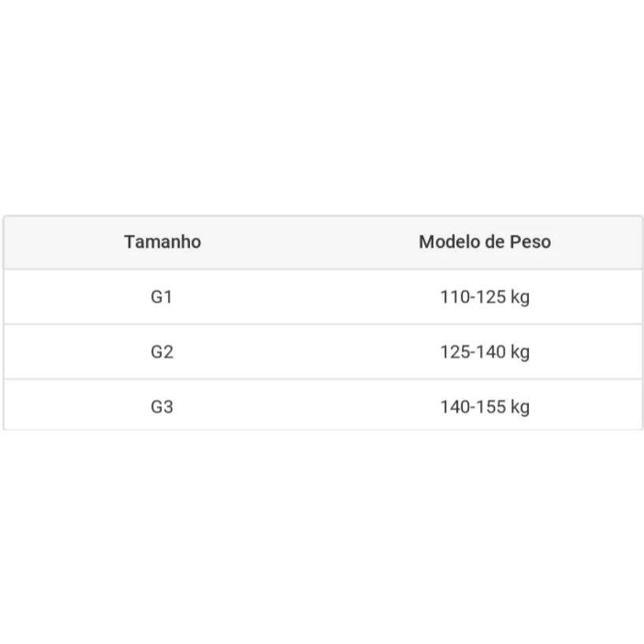Click the Tamanho column header
The height and width of the screenshot is (644, 644).
coord(162,242)
